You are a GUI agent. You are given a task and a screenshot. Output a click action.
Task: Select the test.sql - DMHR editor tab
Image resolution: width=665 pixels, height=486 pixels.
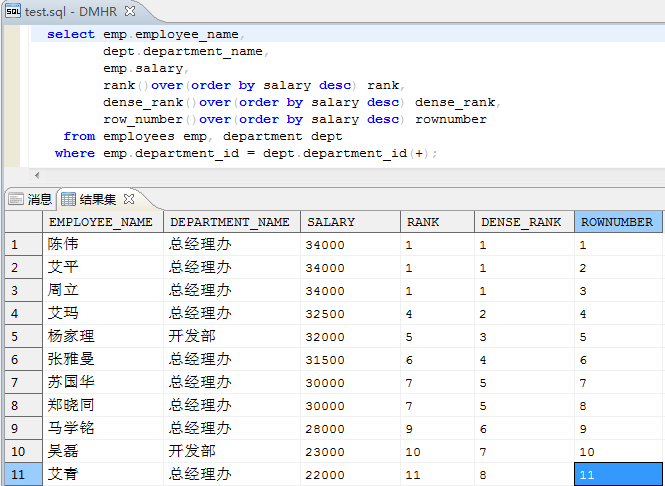coord(72,9)
